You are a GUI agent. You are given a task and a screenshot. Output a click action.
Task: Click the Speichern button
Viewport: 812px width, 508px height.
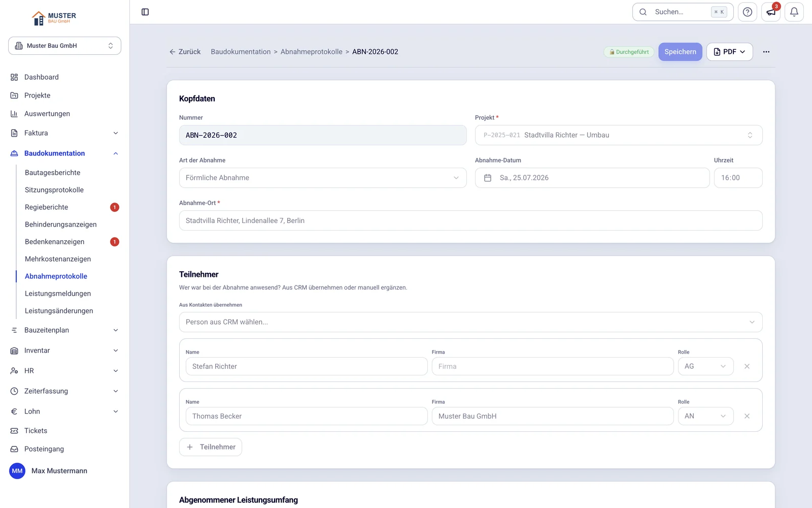681,52
